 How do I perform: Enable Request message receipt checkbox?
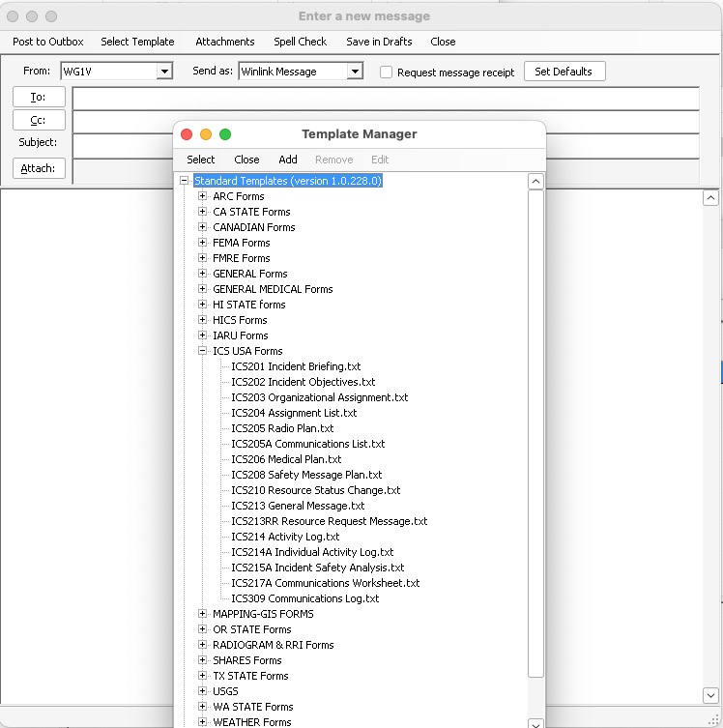click(x=387, y=72)
